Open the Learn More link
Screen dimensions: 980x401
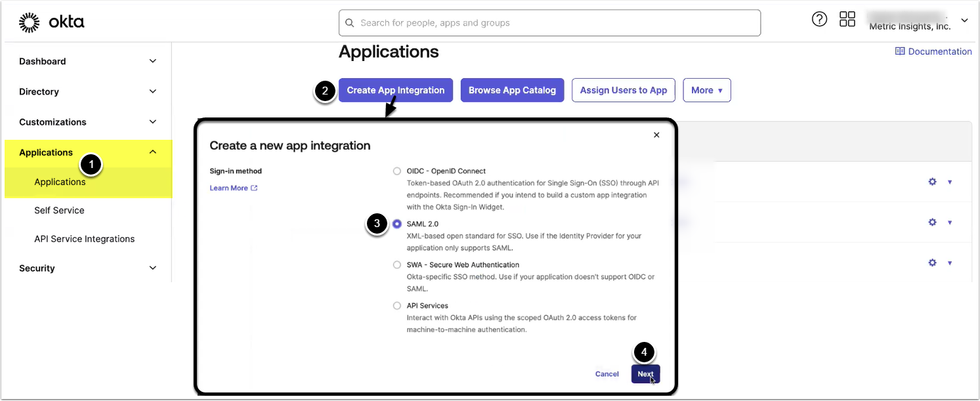point(229,188)
